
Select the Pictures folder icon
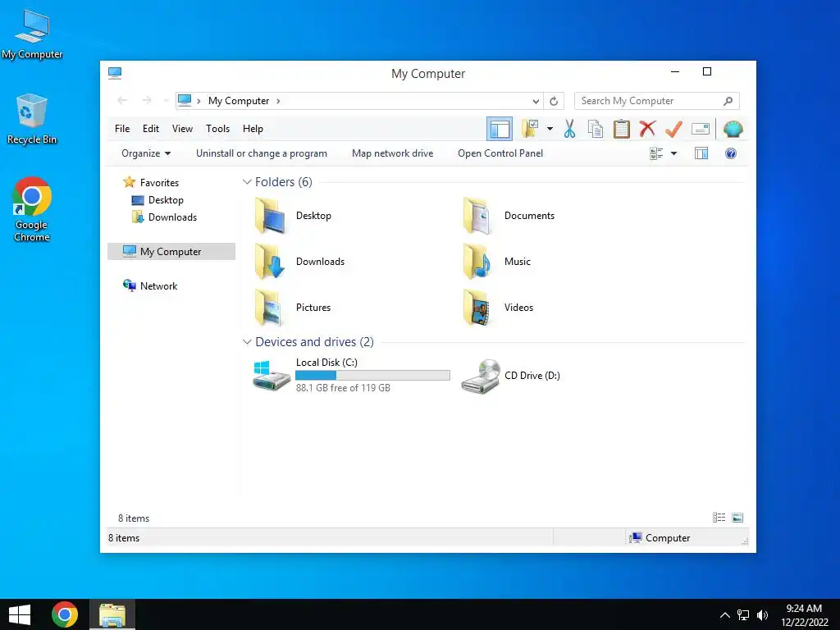tap(270, 308)
